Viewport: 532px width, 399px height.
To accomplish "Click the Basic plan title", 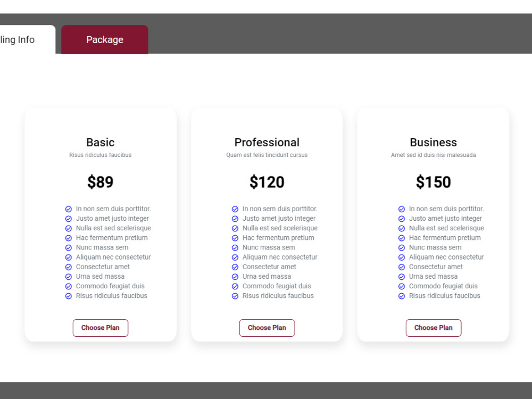I will (100, 142).
